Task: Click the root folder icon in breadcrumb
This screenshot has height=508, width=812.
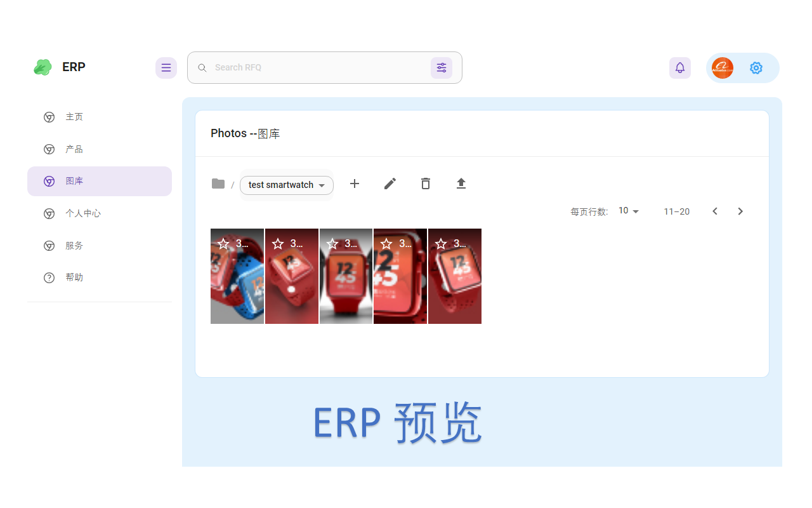Action: tap(218, 184)
